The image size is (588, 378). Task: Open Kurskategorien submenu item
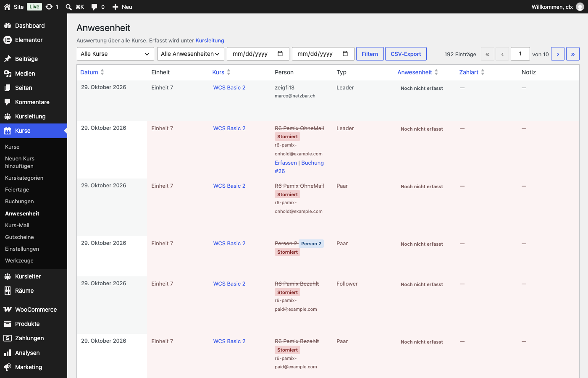point(24,178)
